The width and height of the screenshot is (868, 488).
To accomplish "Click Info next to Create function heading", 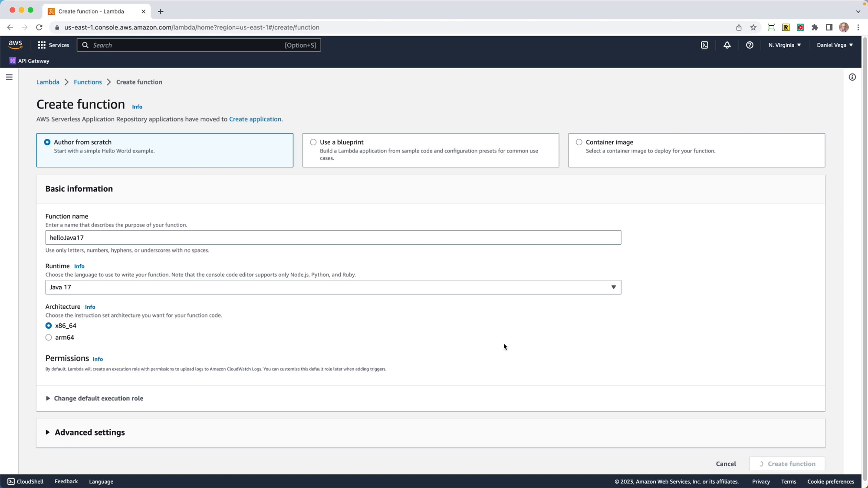I will tap(137, 107).
